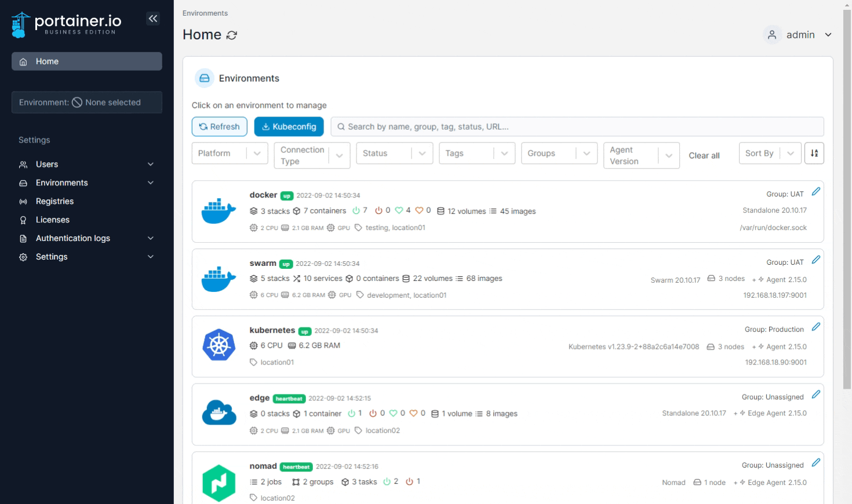
Task: Edit the docker environment pencil icon
Action: [x=816, y=192]
